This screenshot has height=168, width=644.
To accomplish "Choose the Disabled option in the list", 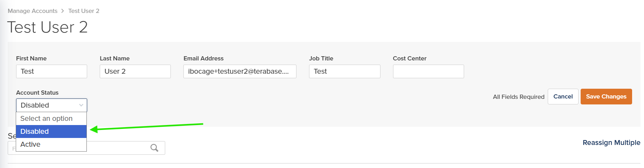I will [x=51, y=131].
